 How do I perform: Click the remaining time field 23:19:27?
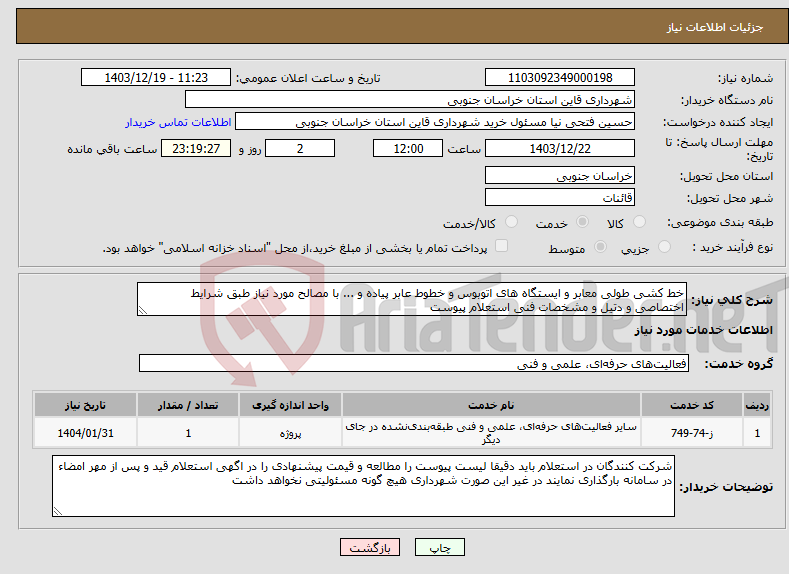click(196, 148)
